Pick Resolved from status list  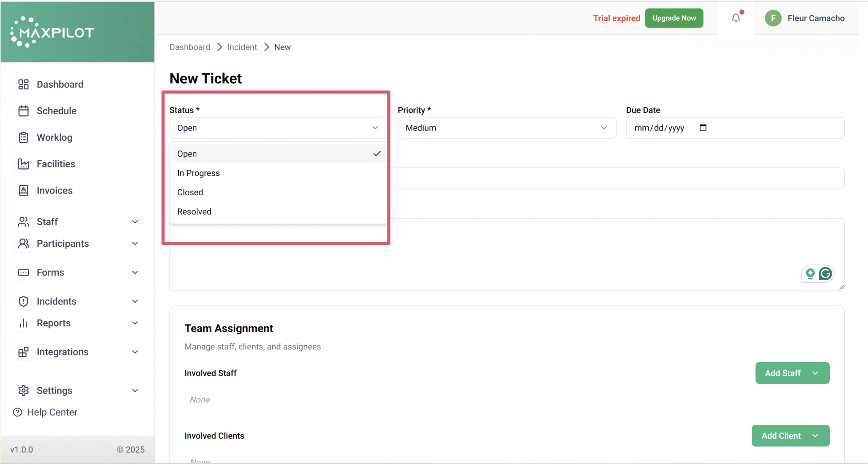pyautogui.click(x=194, y=212)
